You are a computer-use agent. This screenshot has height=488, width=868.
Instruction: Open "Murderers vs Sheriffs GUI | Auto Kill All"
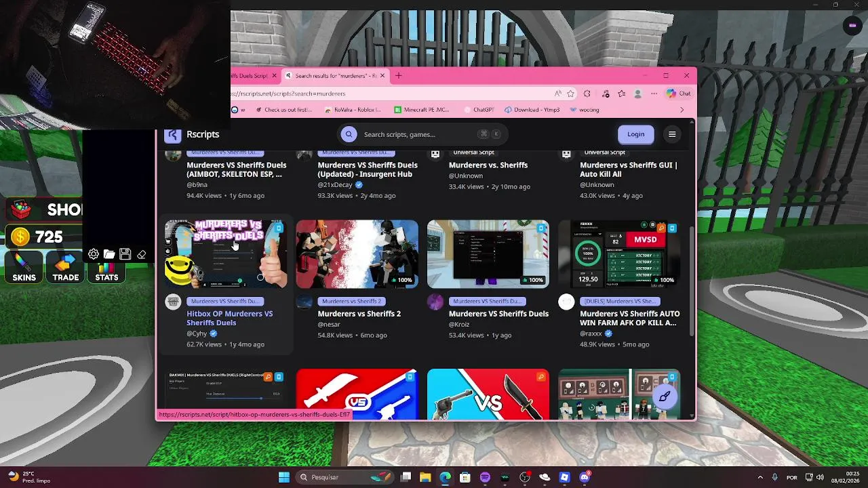(629, 169)
